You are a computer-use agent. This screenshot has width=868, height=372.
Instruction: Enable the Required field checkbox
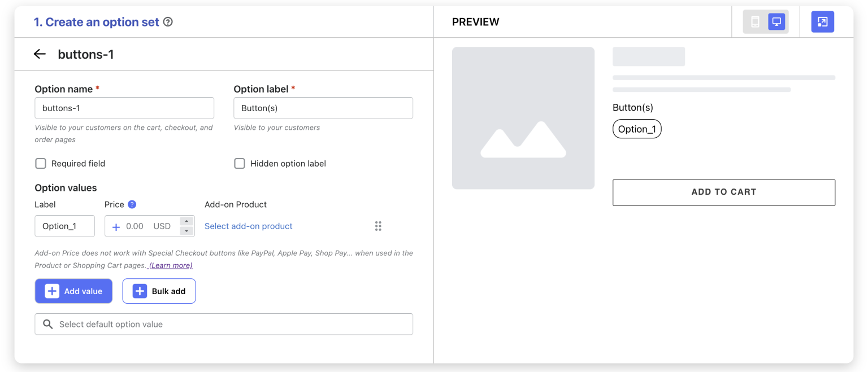tap(40, 163)
